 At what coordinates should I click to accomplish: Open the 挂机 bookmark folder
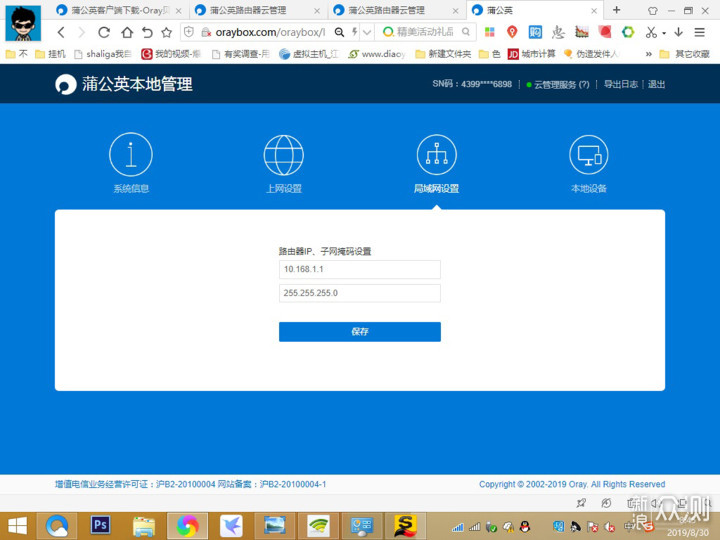[51, 54]
